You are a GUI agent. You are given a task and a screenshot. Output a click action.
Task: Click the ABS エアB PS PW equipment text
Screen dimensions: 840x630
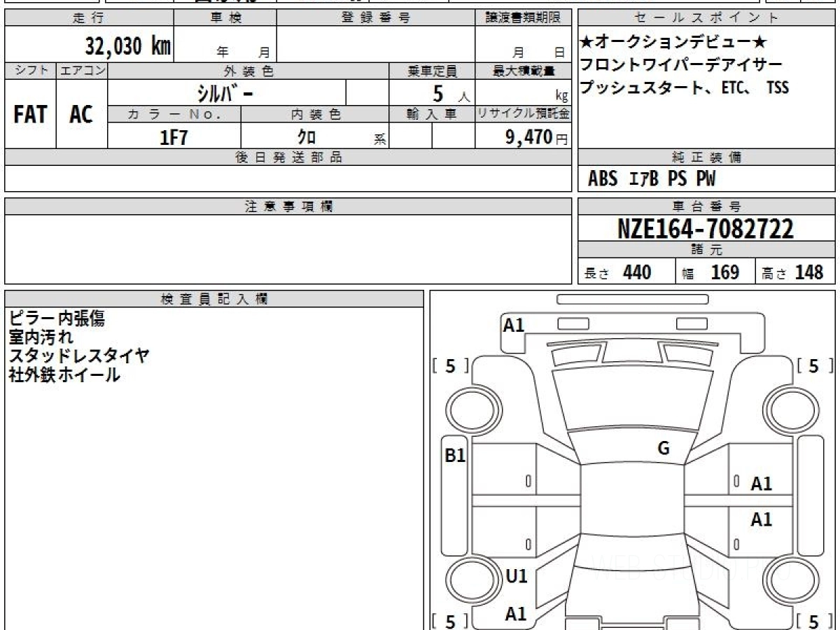click(652, 179)
